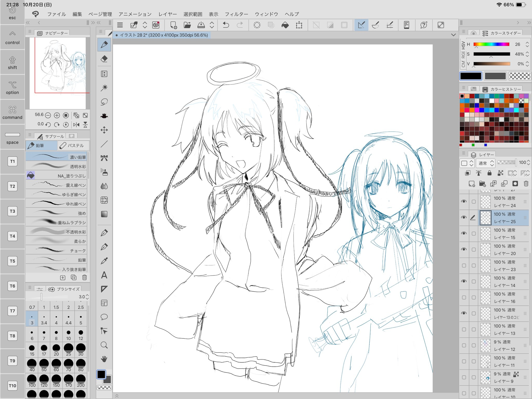This screenshot has width=532, height=399.
Task: Select the Lasso selection tool
Action: tap(104, 102)
